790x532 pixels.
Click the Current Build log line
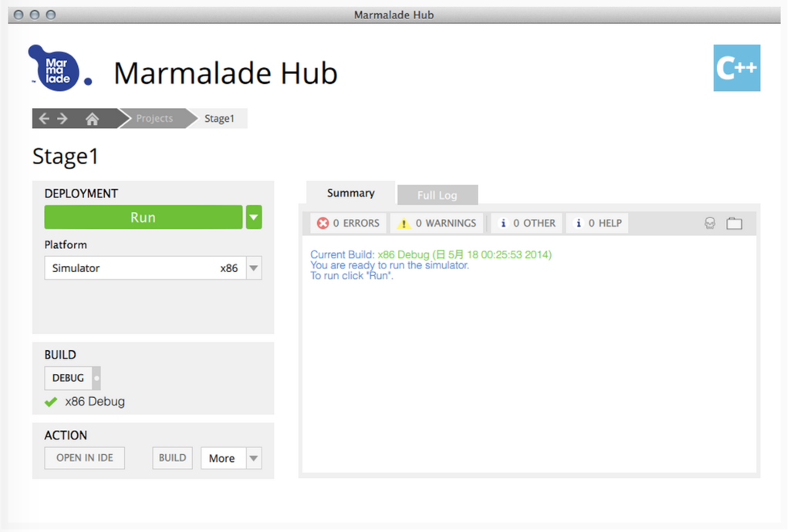[430, 254]
